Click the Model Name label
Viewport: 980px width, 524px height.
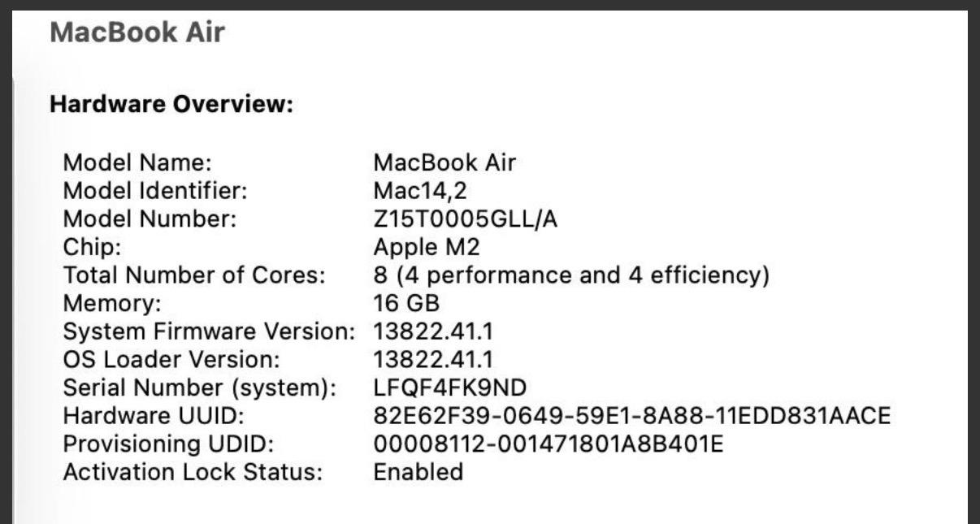coord(137,162)
